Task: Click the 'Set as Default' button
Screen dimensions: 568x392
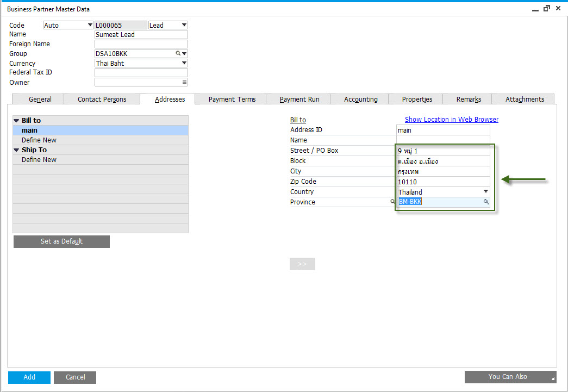Action: [61, 241]
